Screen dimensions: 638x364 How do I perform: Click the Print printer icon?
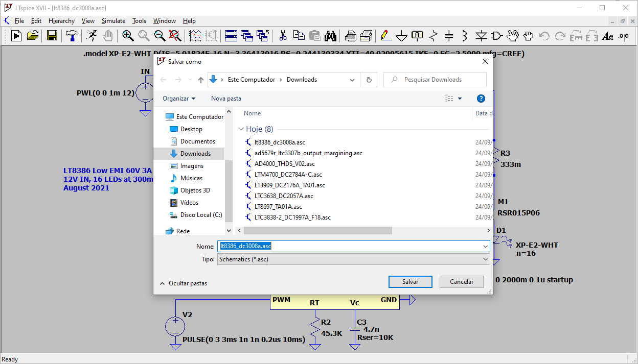350,36
